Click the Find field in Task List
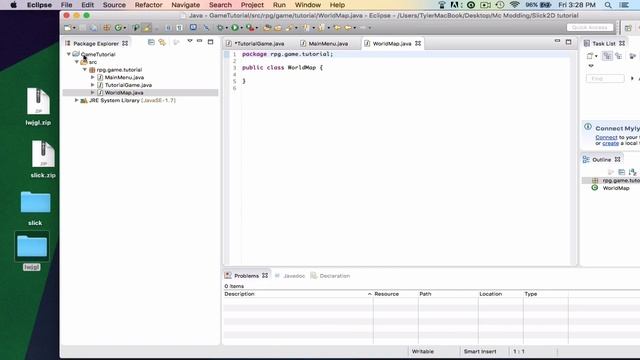Image resolution: width=640 pixels, height=360 pixels. [x=605, y=78]
